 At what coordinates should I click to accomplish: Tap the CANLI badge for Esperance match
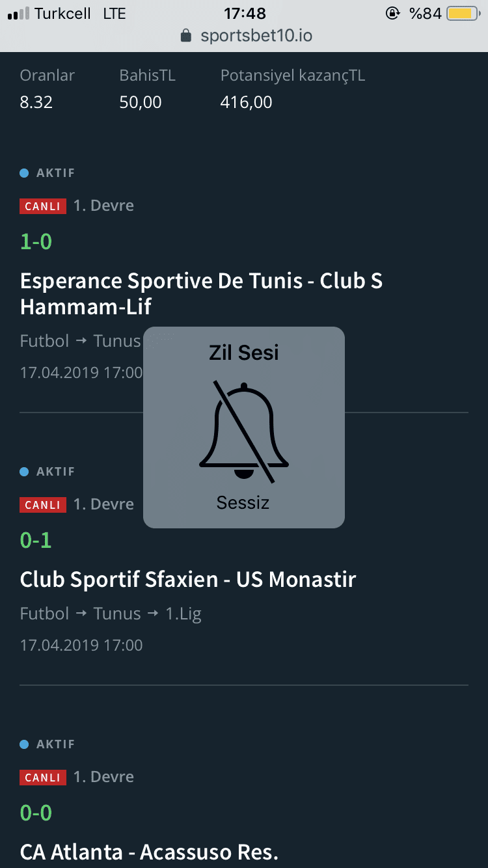pyautogui.click(x=43, y=206)
